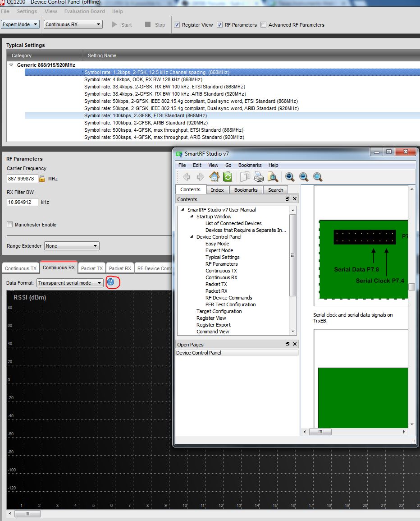The width and height of the screenshot is (420, 521).
Task: Open the Range Extender dropdown
Action: [x=72, y=246]
